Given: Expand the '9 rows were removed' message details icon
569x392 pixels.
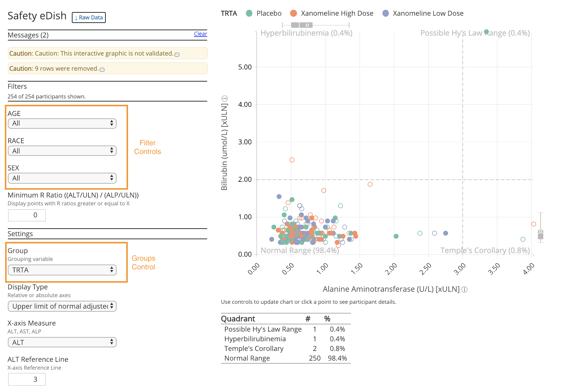Looking at the screenshot, I should (102, 69).
